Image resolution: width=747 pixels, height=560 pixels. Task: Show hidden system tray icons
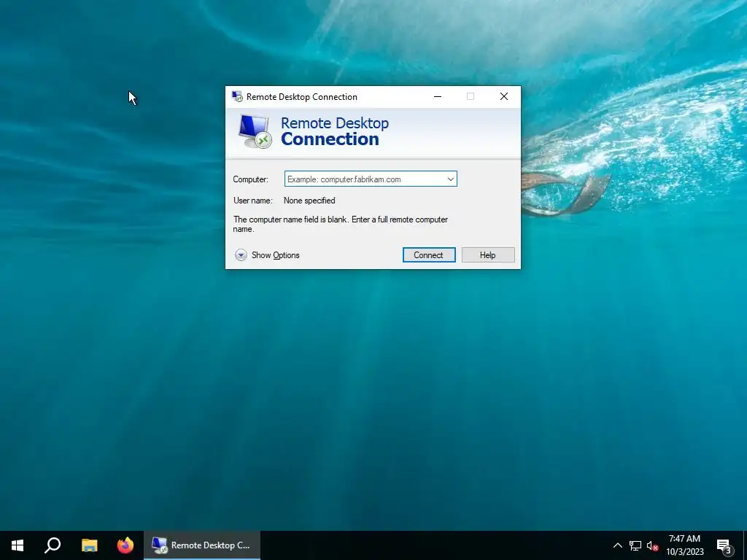(x=617, y=545)
